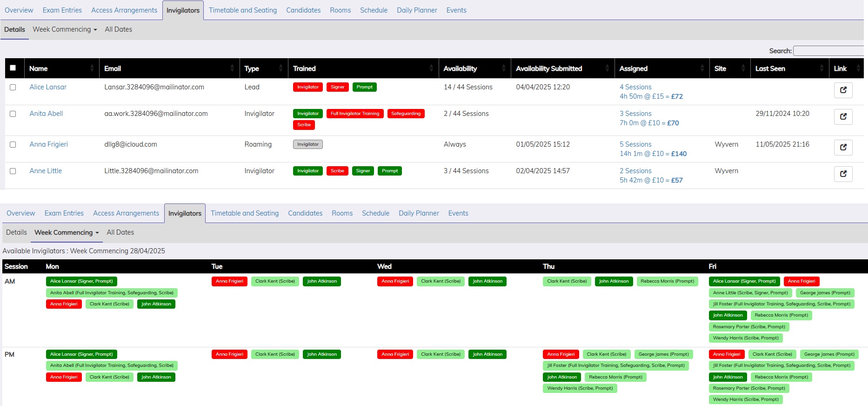This screenshot has width=868, height=406.
Task: Open Week Commencing dropdown in lower panel
Action: tap(67, 232)
